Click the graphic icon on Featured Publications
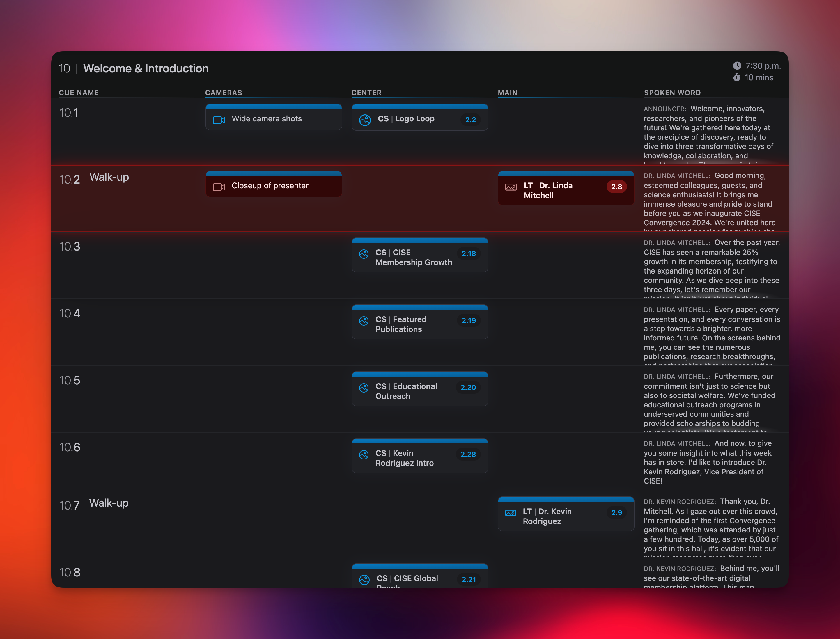840x639 pixels. click(x=364, y=321)
